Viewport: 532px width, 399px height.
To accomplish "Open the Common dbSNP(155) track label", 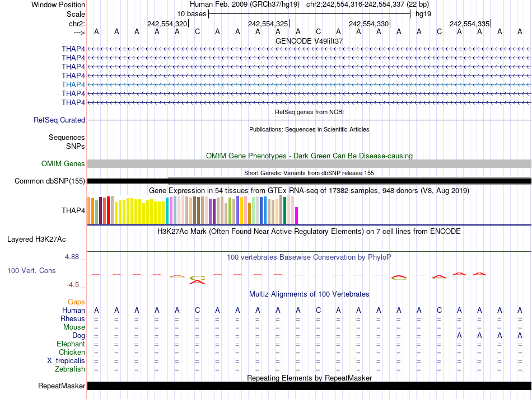I will point(50,181).
